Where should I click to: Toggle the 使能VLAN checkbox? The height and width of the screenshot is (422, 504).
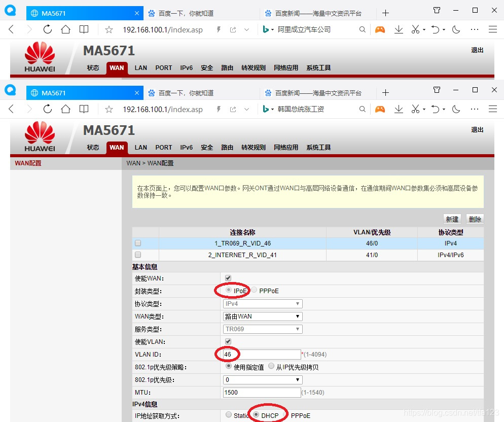coord(228,341)
